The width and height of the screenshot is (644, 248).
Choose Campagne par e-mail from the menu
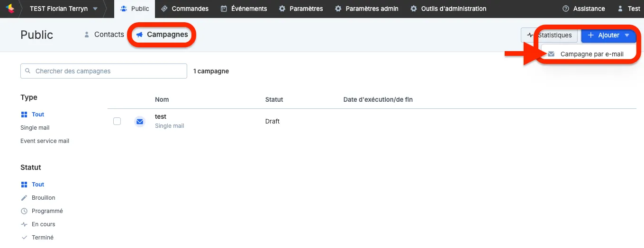589,54
